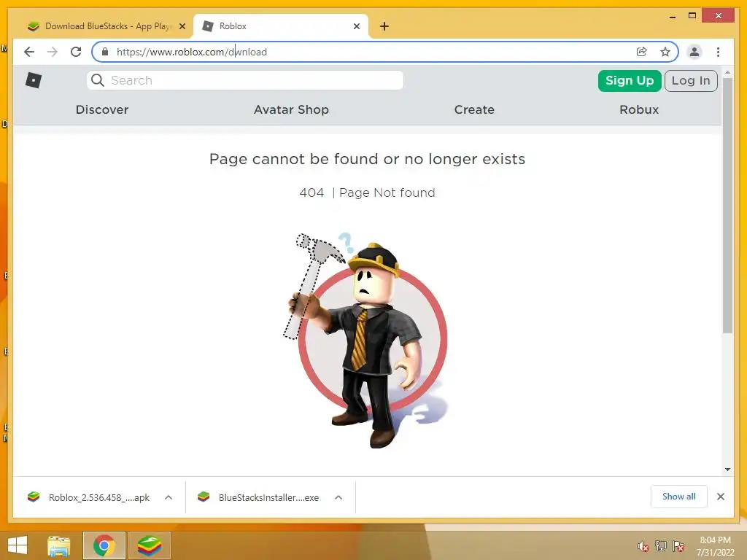Expand options for Roblox apk download
The width and height of the screenshot is (747, 560).
click(169, 497)
